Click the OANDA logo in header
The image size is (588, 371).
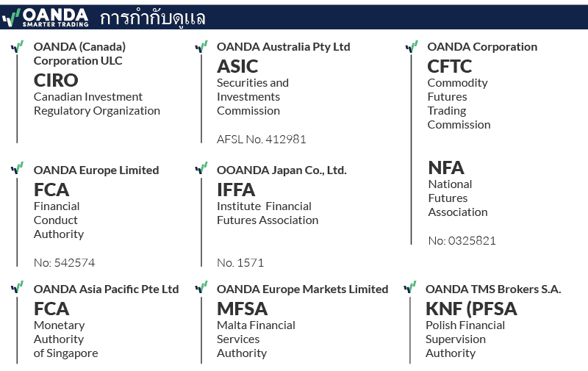(x=46, y=17)
